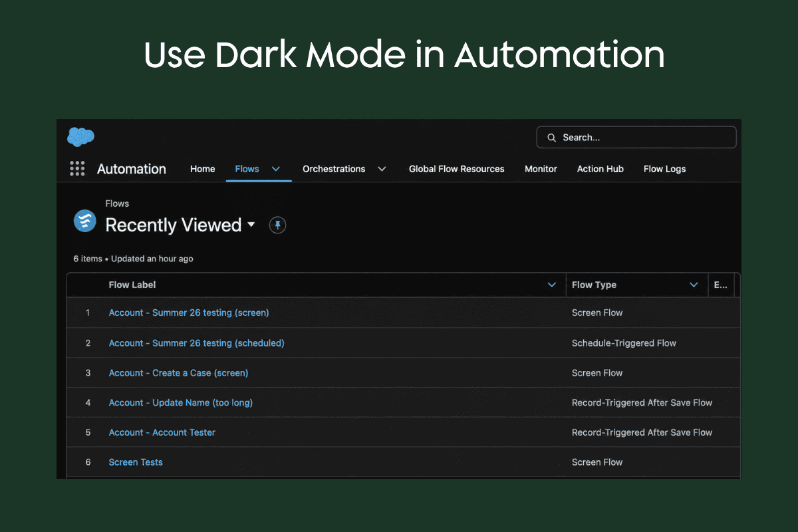Open Account - Create a Case (screen)

pyautogui.click(x=178, y=373)
